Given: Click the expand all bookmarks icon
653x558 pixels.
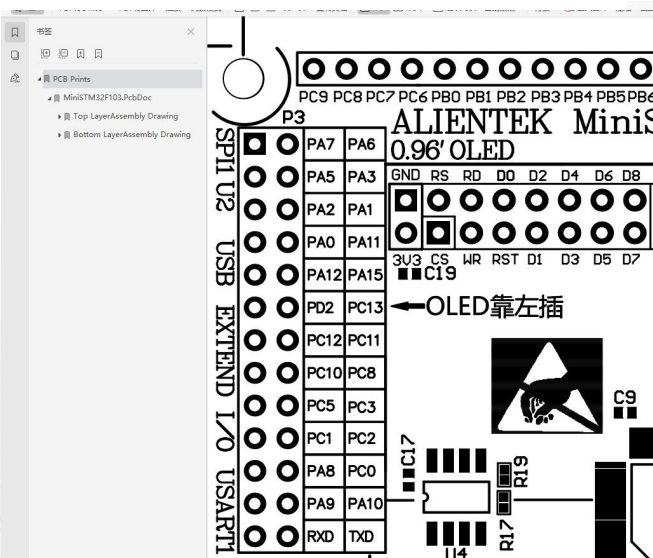Looking at the screenshot, I should coord(45,53).
